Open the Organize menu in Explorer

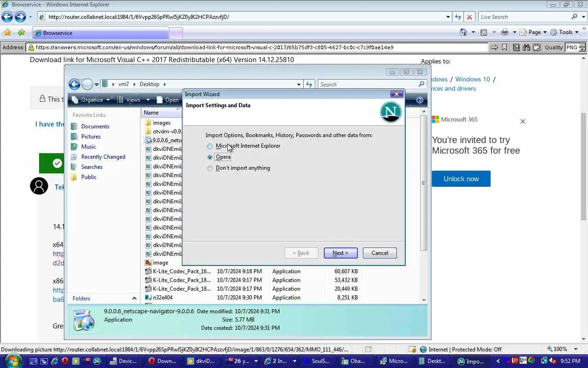(x=91, y=100)
